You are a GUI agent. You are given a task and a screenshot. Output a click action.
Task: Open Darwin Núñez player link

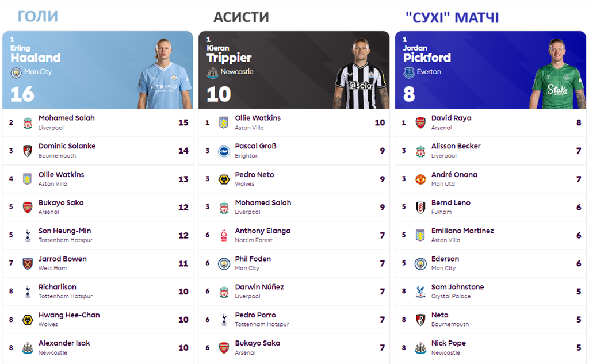(259, 287)
